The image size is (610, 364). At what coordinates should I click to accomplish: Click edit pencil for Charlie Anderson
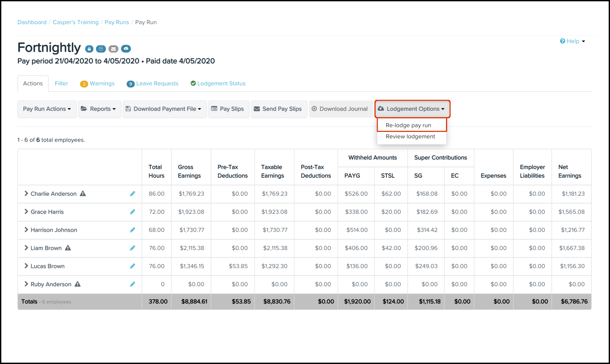pos(133,194)
